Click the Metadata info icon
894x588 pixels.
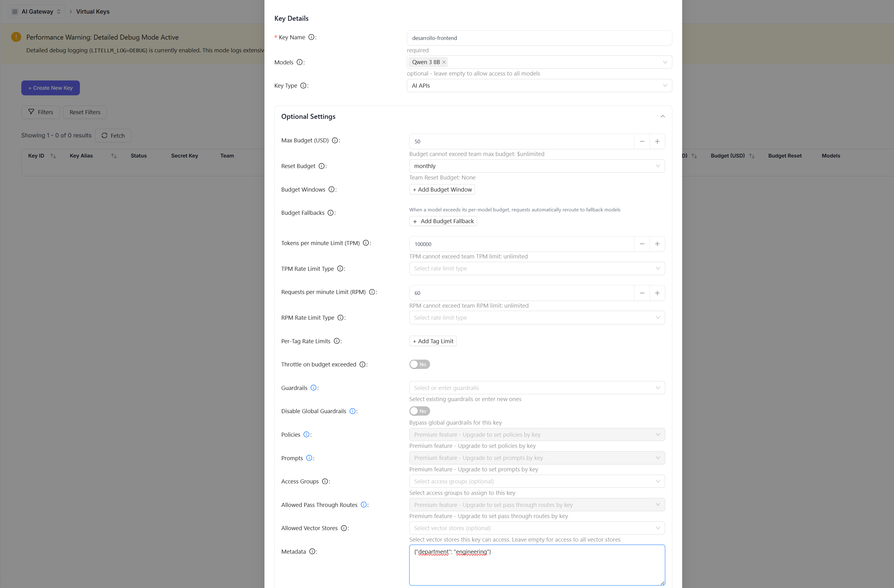click(312, 551)
